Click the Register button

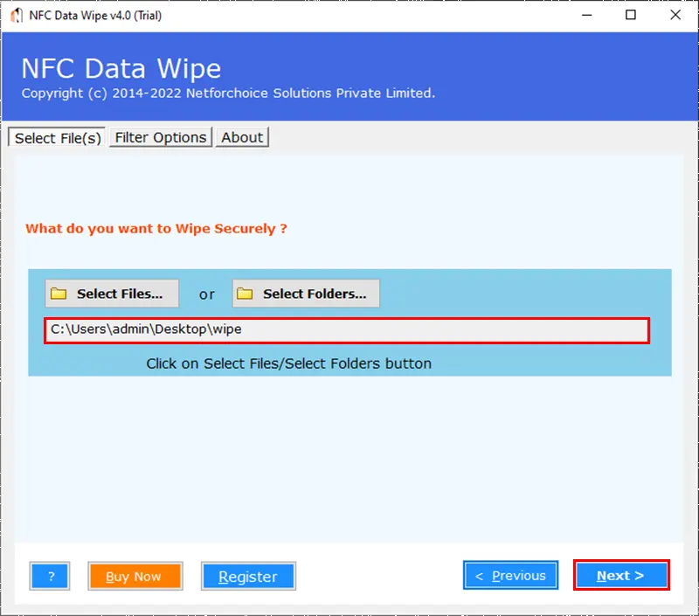[248, 576]
